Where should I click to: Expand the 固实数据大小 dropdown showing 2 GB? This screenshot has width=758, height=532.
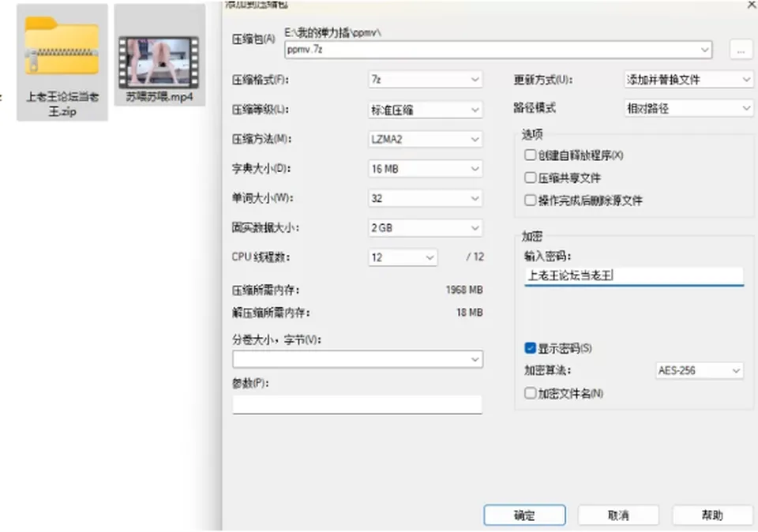pyautogui.click(x=426, y=228)
